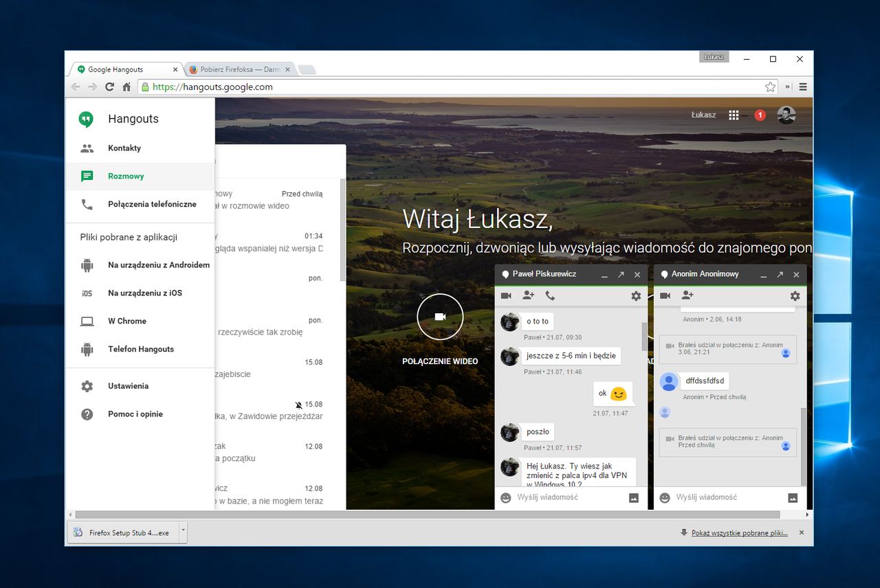Minimize Paweł Piskurewicz chat window

605,275
